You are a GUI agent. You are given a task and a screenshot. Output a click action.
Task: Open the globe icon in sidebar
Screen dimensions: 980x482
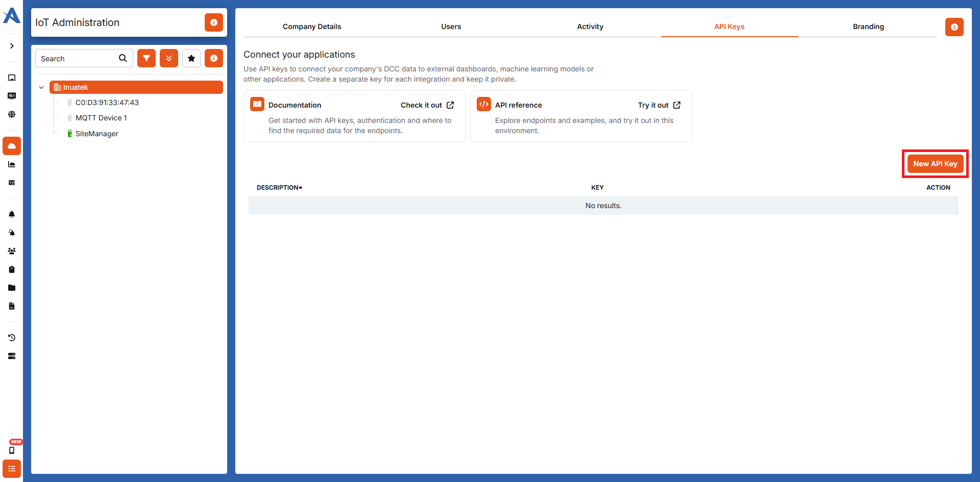[12, 114]
